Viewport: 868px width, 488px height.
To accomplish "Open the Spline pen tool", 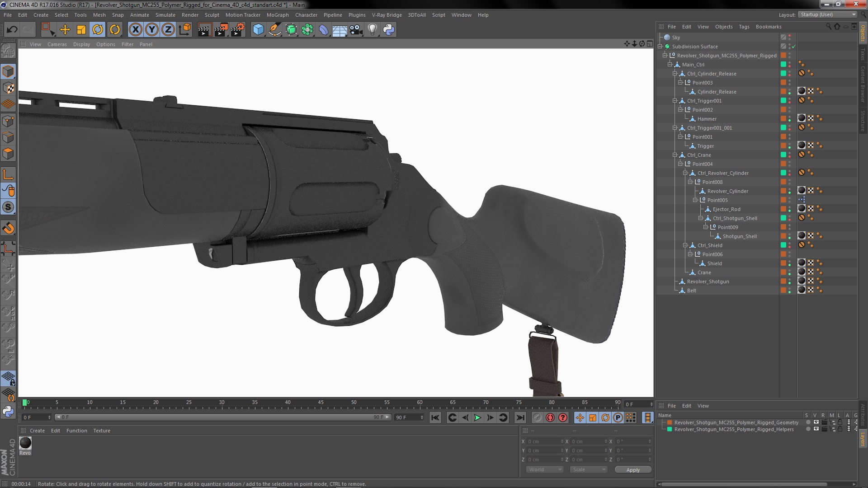I will pyautogui.click(x=275, y=30).
